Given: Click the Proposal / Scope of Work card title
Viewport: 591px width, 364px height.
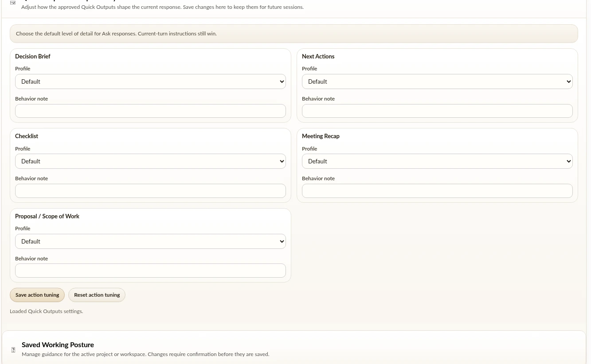Looking at the screenshot, I should 47,216.
